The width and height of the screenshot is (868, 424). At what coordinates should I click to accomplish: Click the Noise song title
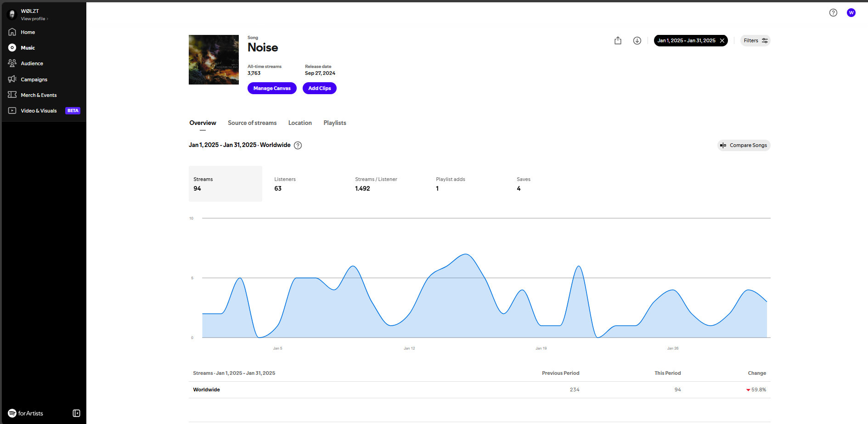click(263, 47)
